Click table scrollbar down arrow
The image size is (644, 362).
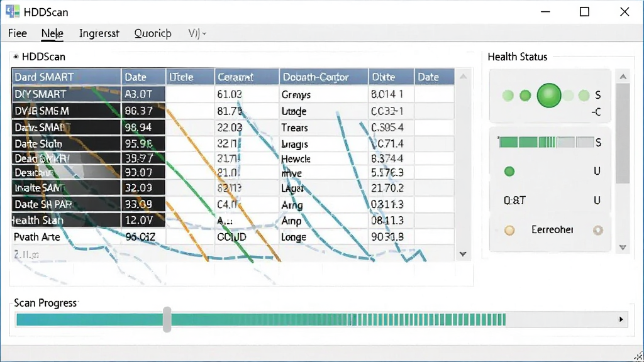pos(463,254)
